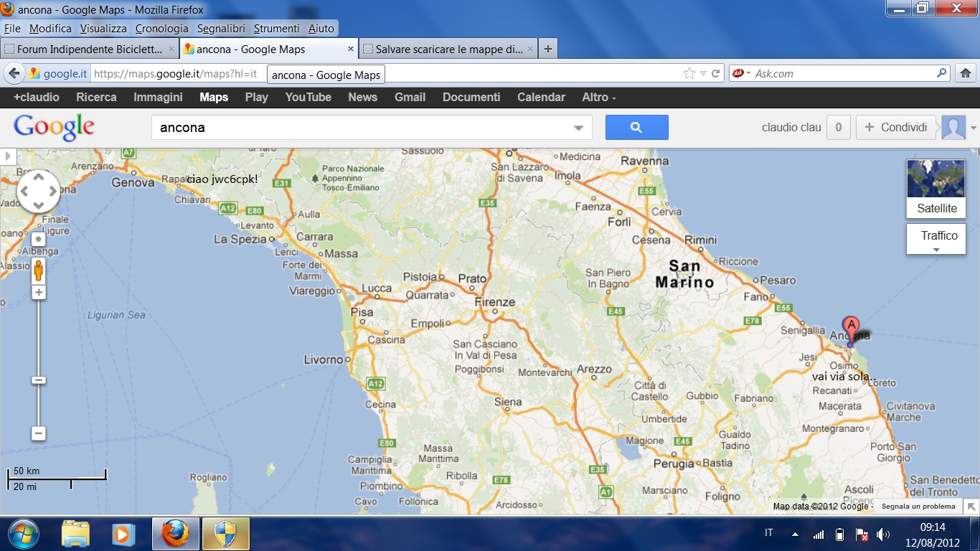
Task: Click the Firefox back arrow button
Action: (14, 73)
